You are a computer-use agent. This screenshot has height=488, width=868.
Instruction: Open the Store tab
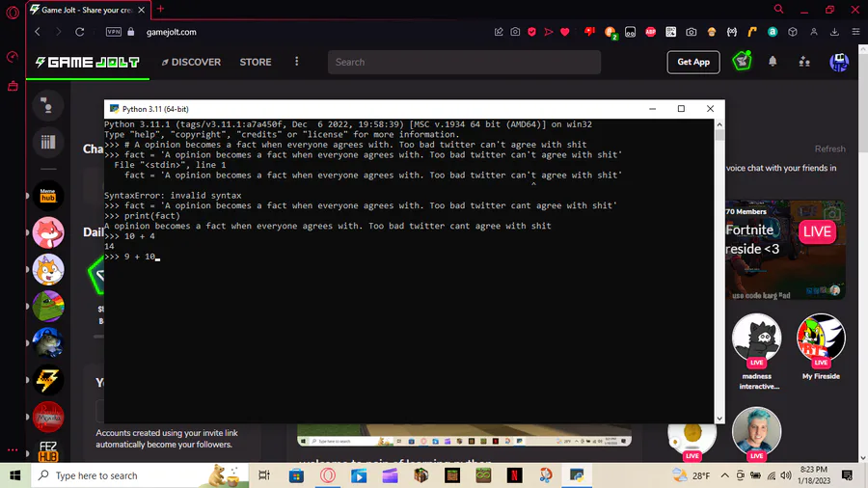tap(256, 62)
